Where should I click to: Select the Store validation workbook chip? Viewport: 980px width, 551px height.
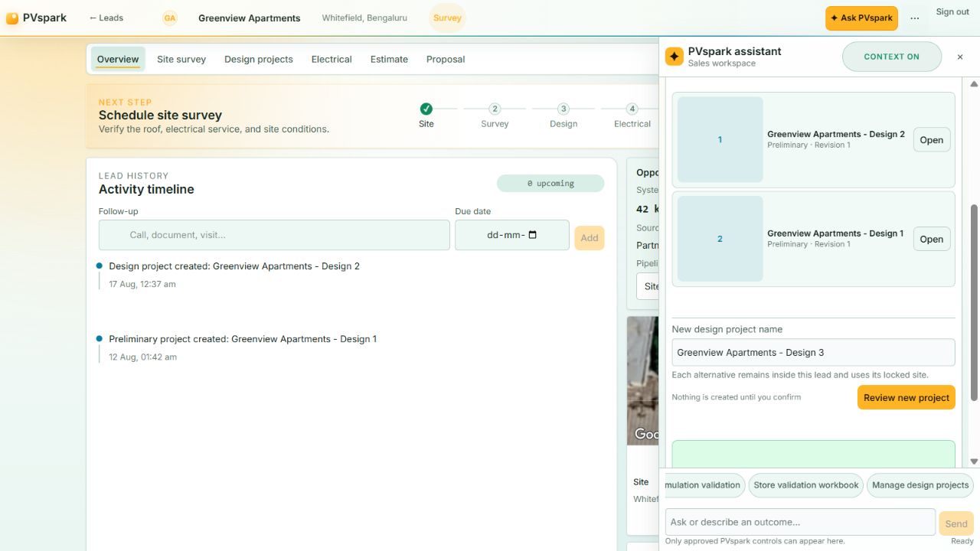pos(806,485)
